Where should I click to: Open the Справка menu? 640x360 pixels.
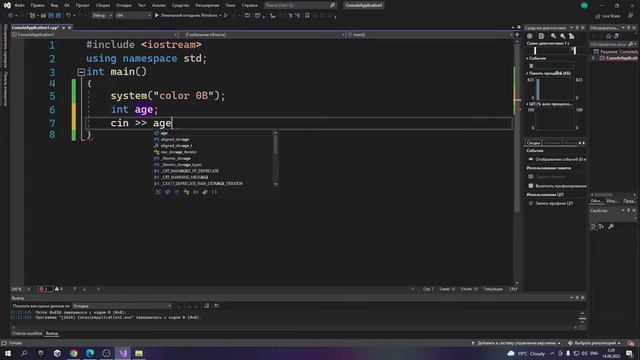(x=249, y=5)
